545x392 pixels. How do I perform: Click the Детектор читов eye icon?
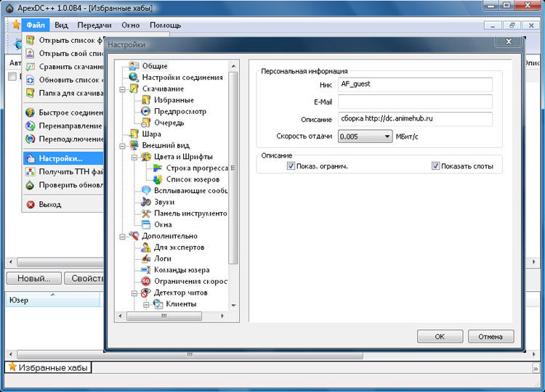pos(145,293)
